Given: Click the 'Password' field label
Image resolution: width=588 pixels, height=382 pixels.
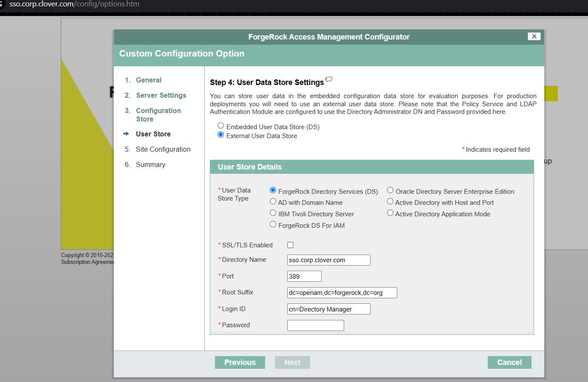Looking at the screenshot, I should (x=234, y=325).
